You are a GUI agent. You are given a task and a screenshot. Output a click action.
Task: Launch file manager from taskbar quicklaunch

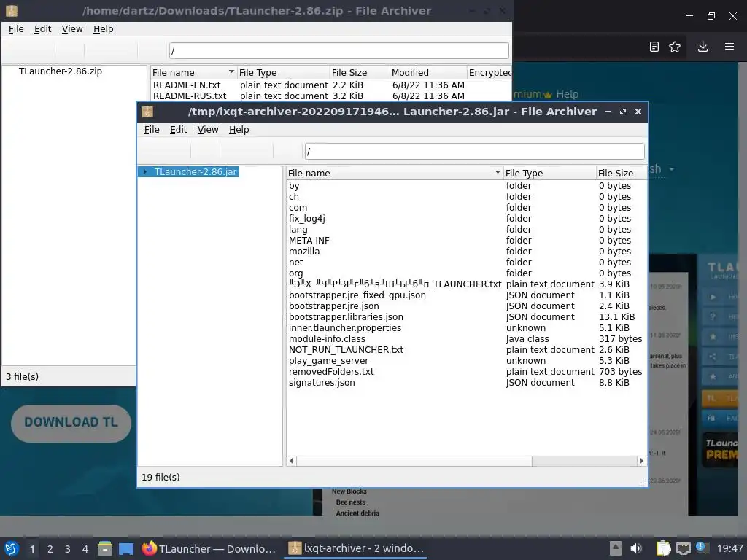(105, 548)
